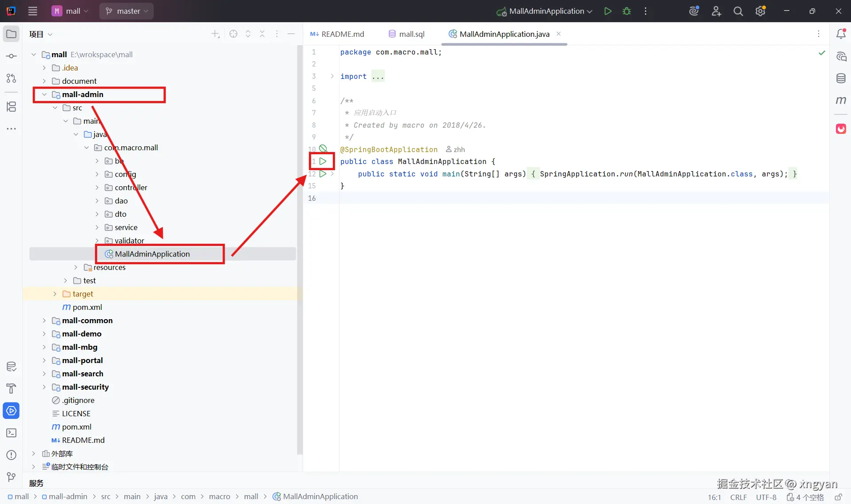Open the Git tool window

click(x=11, y=477)
